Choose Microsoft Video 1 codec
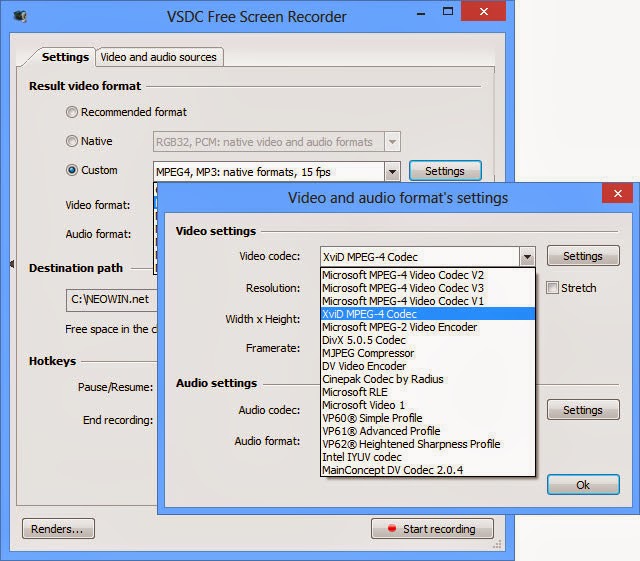640x561 pixels. (428, 405)
